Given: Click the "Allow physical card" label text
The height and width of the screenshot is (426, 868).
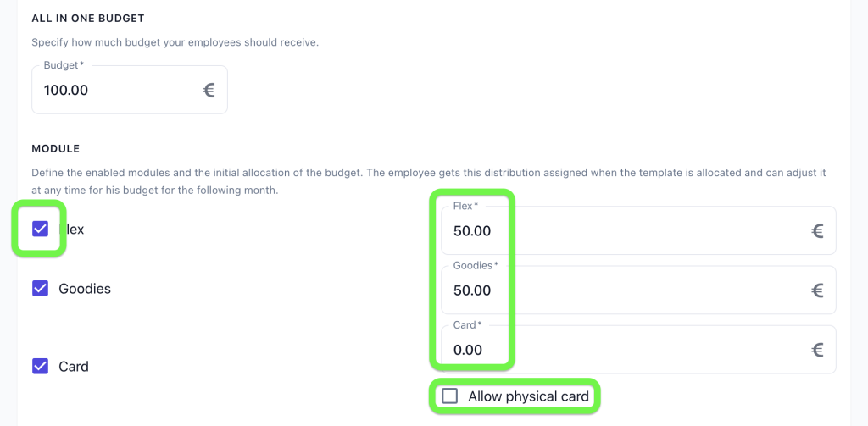Looking at the screenshot, I should coord(528,396).
